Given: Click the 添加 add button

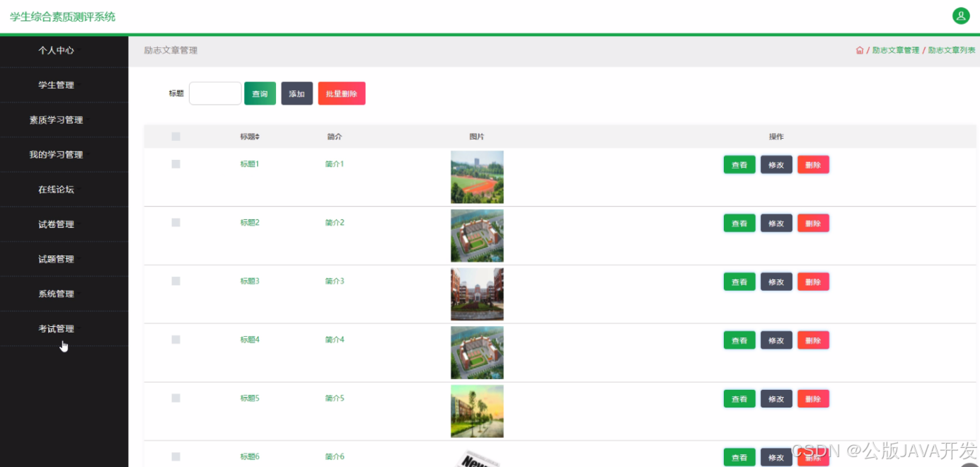Looking at the screenshot, I should coord(297,93).
